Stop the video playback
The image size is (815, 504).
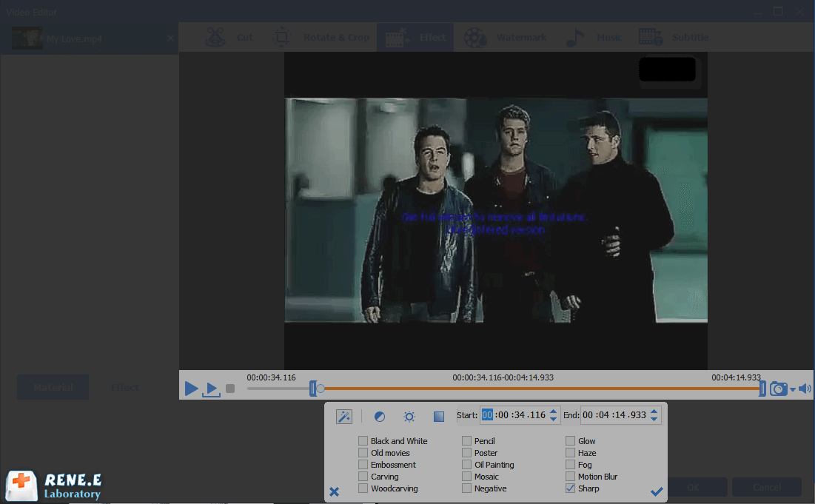click(x=230, y=388)
